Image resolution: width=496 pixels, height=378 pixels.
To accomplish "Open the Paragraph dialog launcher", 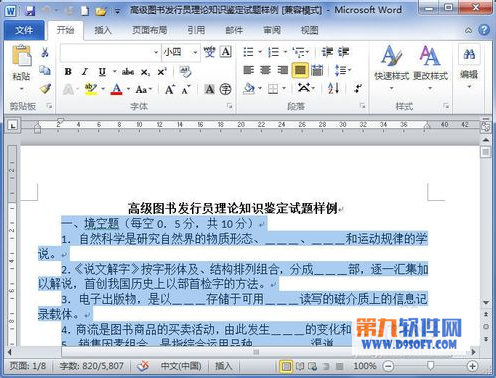I will point(362,106).
